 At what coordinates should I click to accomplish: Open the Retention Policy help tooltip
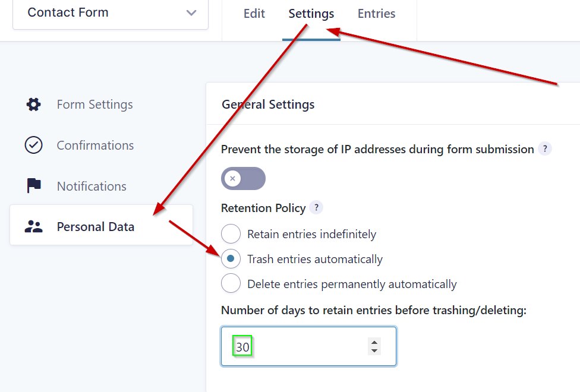317,208
